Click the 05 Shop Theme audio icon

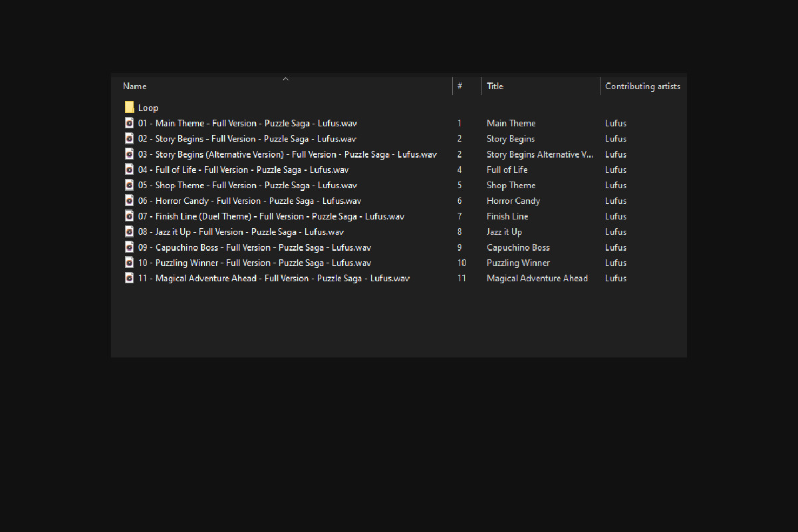click(x=129, y=185)
